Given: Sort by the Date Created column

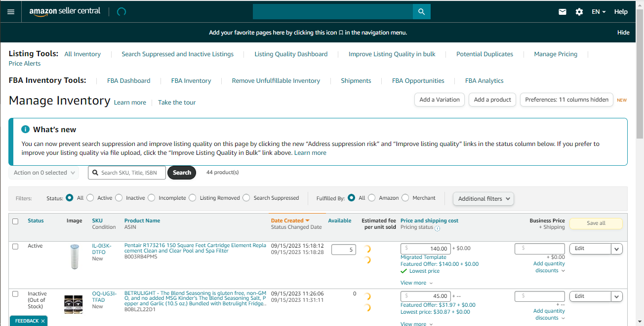Looking at the screenshot, I should 290,220.
